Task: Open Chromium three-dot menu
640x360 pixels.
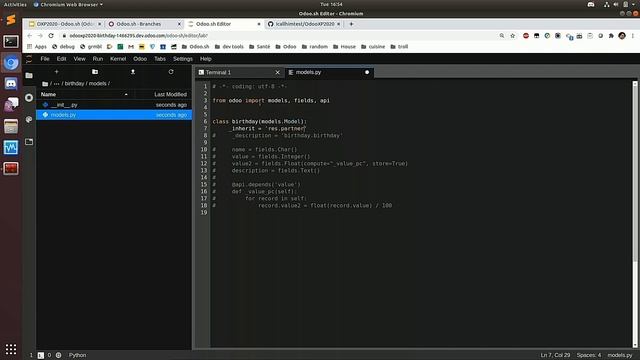Action: click(x=633, y=36)
